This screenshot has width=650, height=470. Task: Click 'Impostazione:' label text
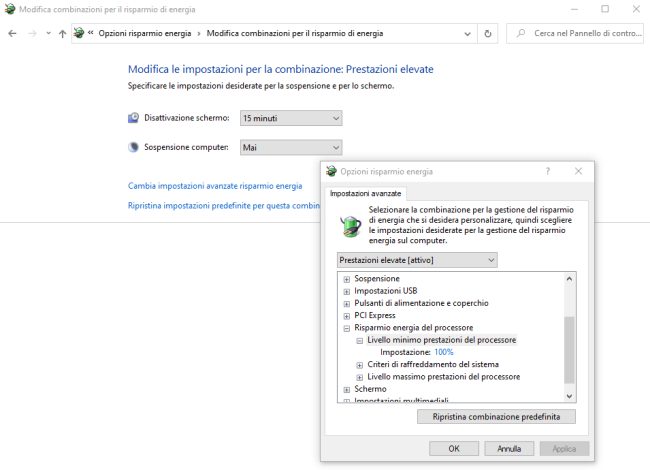405,352
